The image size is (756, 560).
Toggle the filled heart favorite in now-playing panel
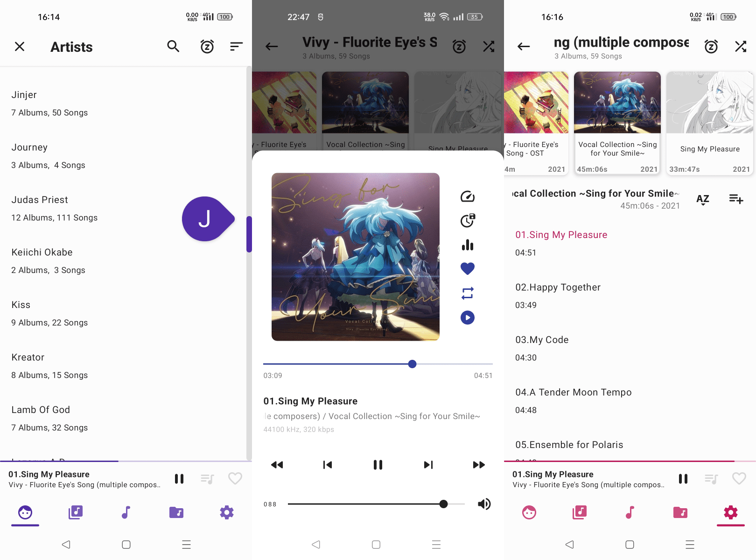click(468, 268)
